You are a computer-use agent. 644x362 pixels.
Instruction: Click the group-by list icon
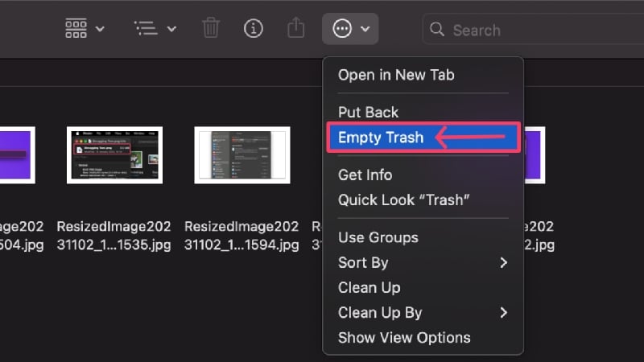tap(146, 29)
